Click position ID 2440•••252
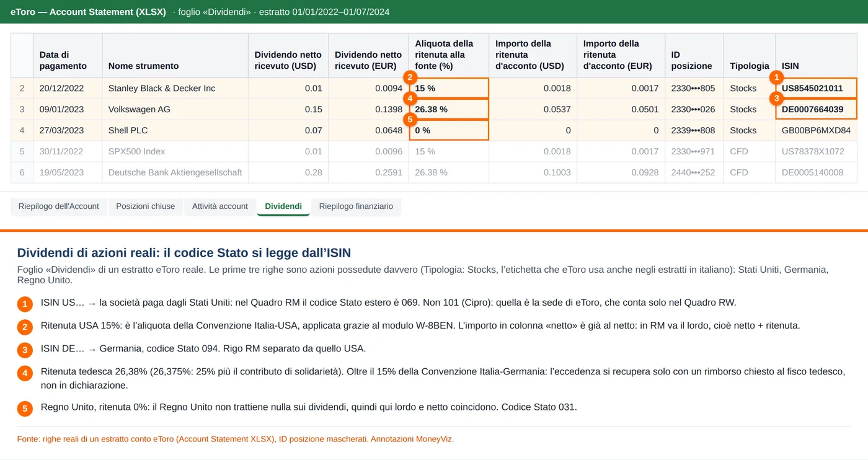Image resolution: width=868 pixels, height=460 pixels. pos(694,173)
